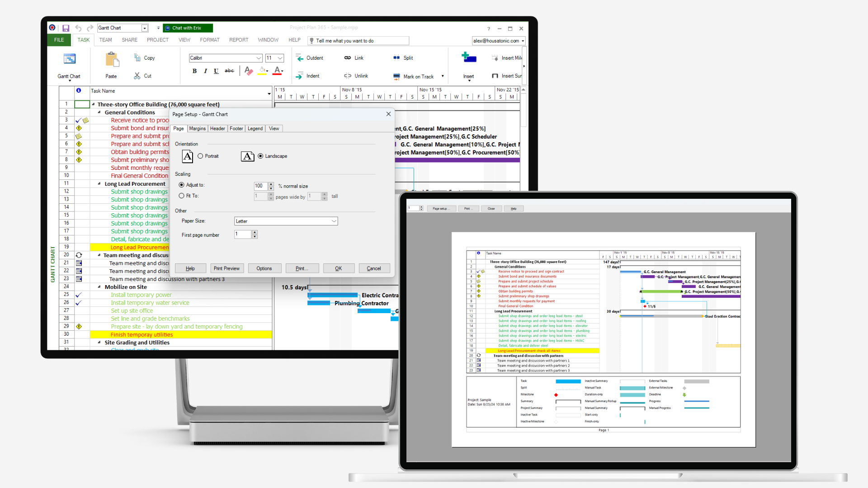Redo the last action
The height and width of the screenshot is (488, 868).
pyautogui.click(x=90, y=28)
